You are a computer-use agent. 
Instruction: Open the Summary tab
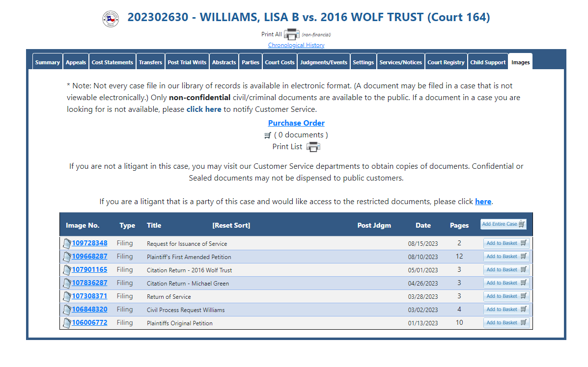click(x=48, y=62)
